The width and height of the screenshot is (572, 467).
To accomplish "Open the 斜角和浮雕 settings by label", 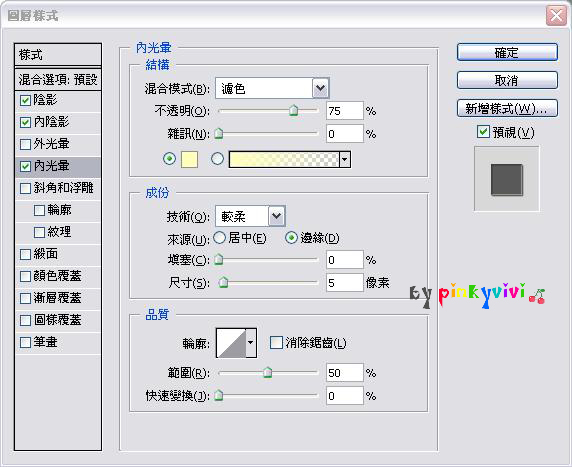I will pyautogui.click(x=63, y=188).
